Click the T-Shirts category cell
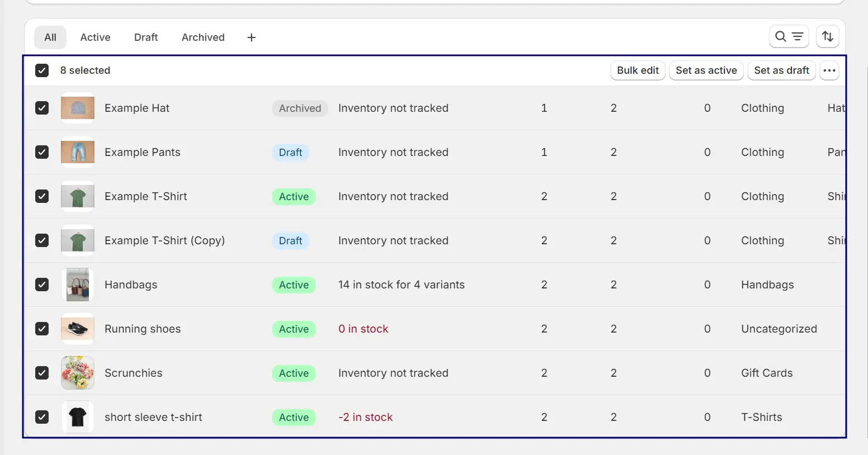The height and width of the screenshot is (455, 868). 762,417
